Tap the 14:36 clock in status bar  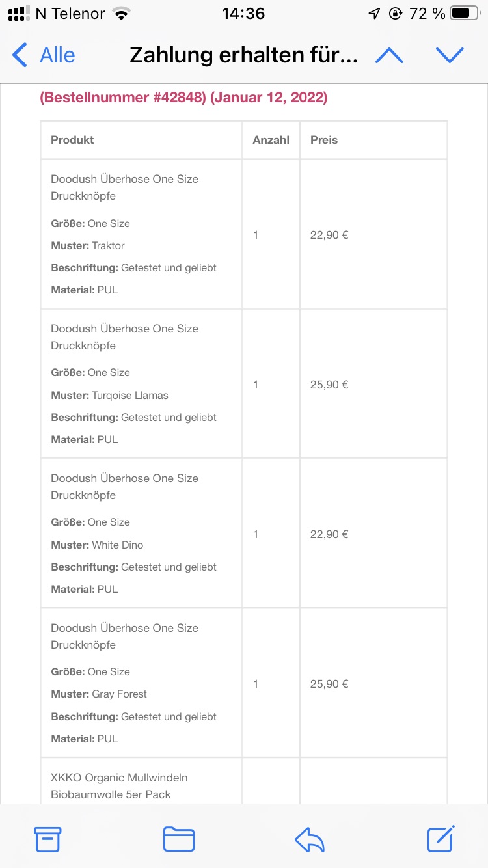[x=243, y=13]
